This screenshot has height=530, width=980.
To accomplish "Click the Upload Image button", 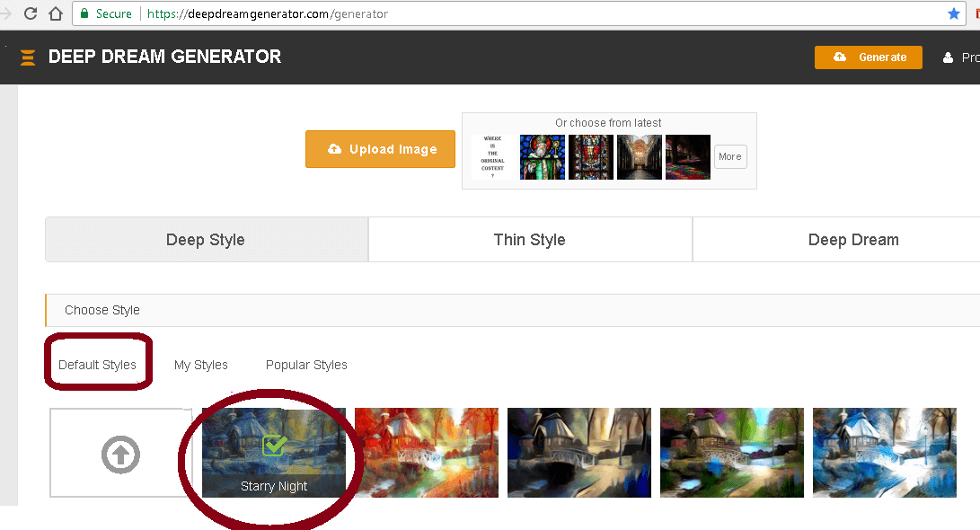I will (x=380, y=149).
